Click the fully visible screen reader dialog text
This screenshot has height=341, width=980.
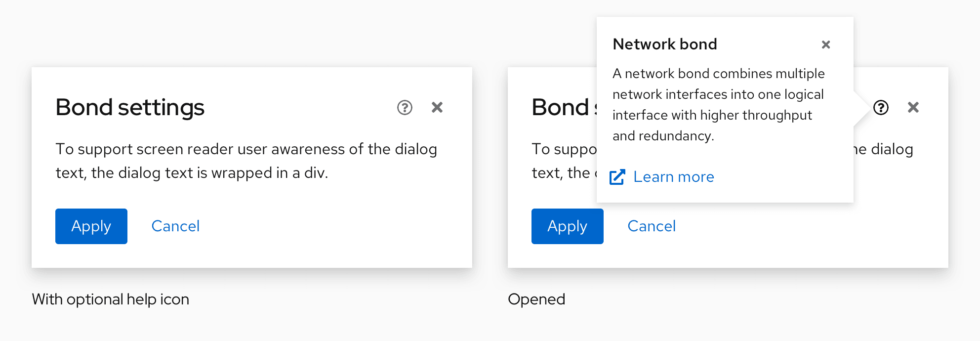click(x=246, y=161)
